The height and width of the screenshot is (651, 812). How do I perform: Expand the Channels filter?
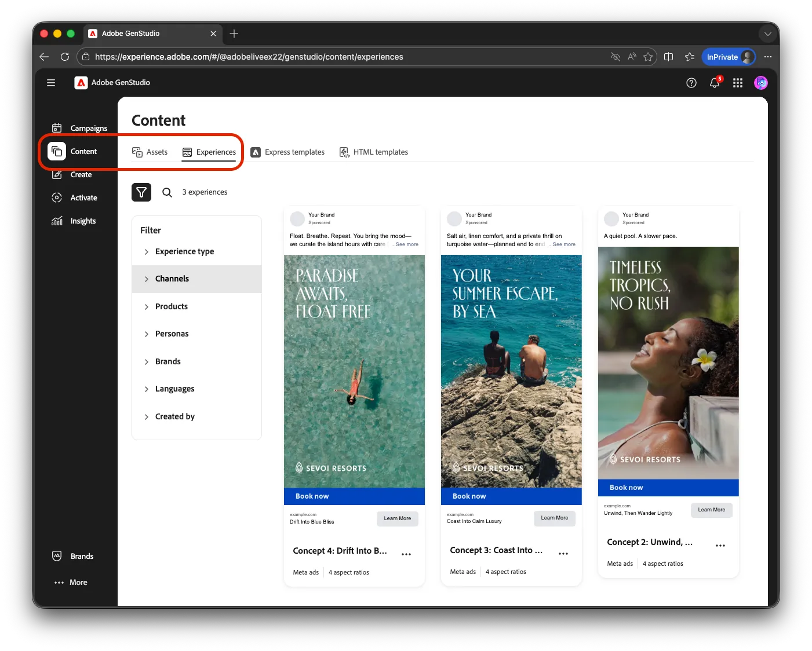click(197, 279)
